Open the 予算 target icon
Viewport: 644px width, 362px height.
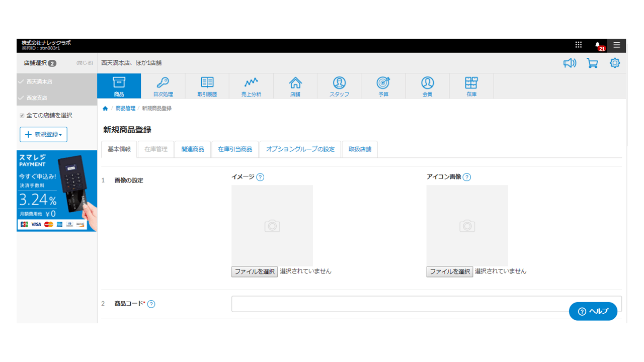(x=383, y=86)
